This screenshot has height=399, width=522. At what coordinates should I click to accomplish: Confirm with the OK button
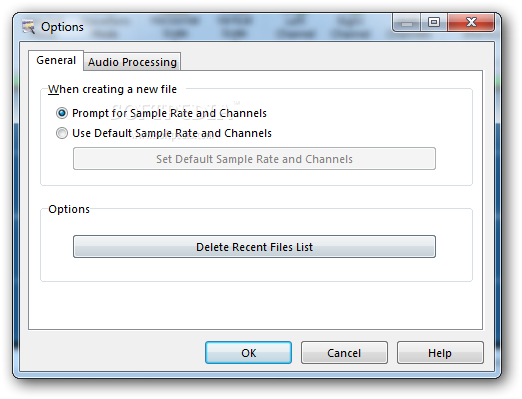pyautogui.click(x=248, y=353)
